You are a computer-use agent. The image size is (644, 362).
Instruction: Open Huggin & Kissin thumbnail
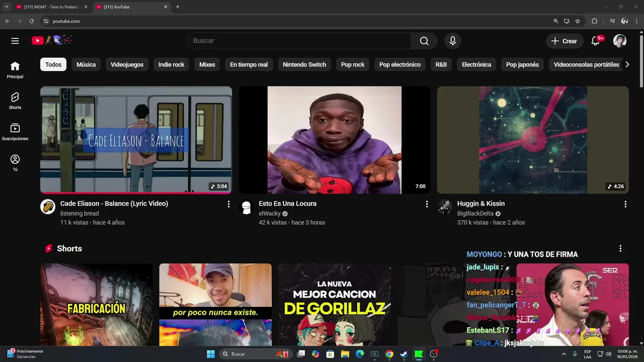[533, 140]
